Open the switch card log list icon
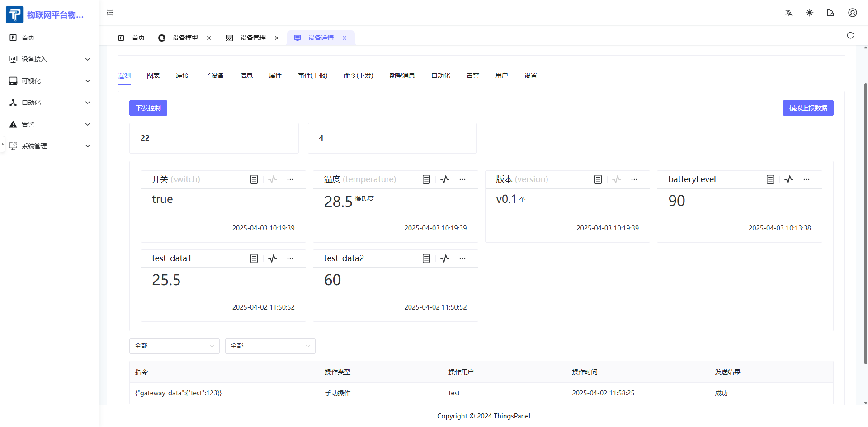 (254, 179)
